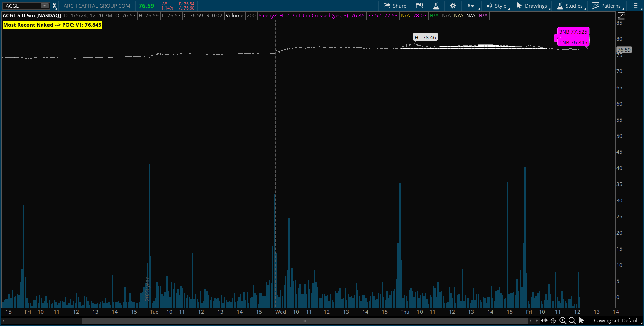Image resolution: width=644 pixels, height=326 pixels.
Task: Toggle the pointer cursor tool at bottom
Action: pos(581,320)
